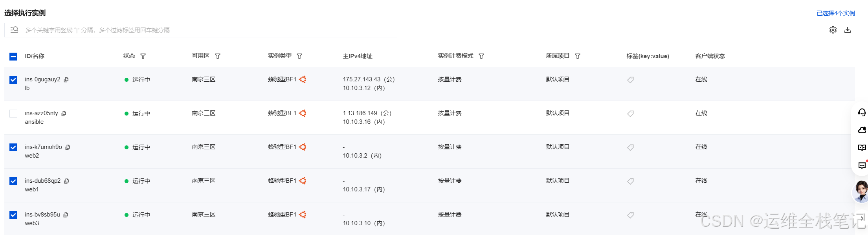Copy instance ID ins-bv8sb95u
This screenshot has width=868, height=235.
tap(66, 215)
